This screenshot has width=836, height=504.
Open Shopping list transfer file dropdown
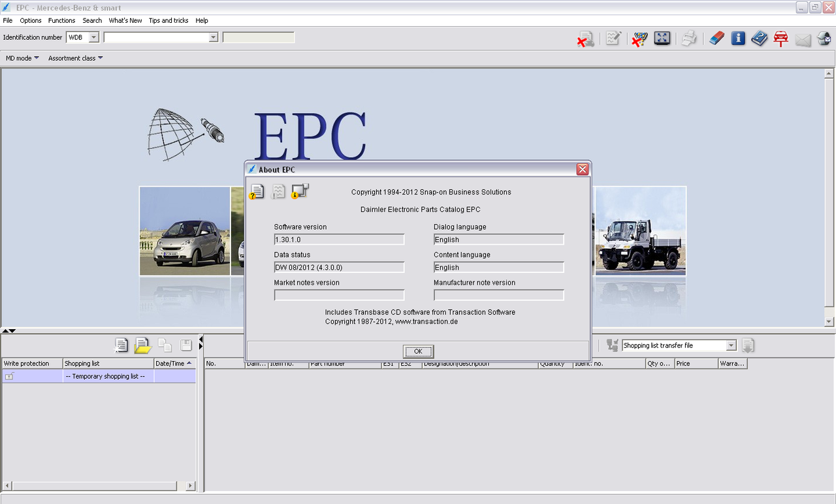[x=731, y=345]
